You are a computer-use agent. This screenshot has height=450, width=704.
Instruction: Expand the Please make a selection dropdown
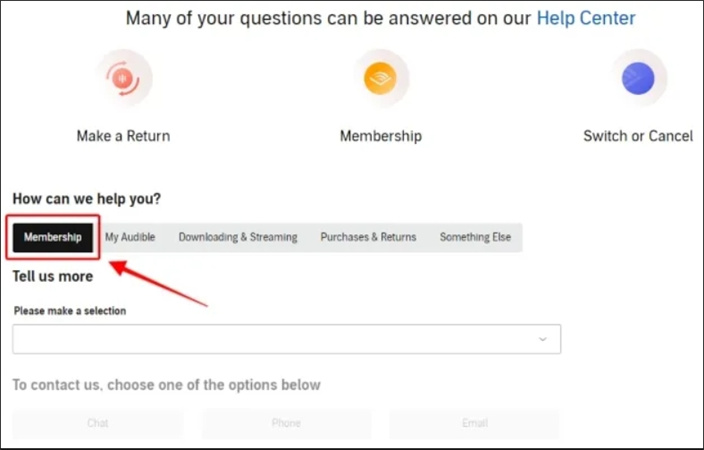(x=286, y=339)
